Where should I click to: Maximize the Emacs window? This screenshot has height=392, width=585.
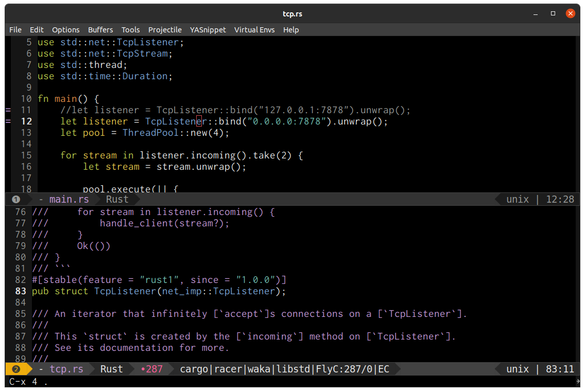(x=553, y=14)
